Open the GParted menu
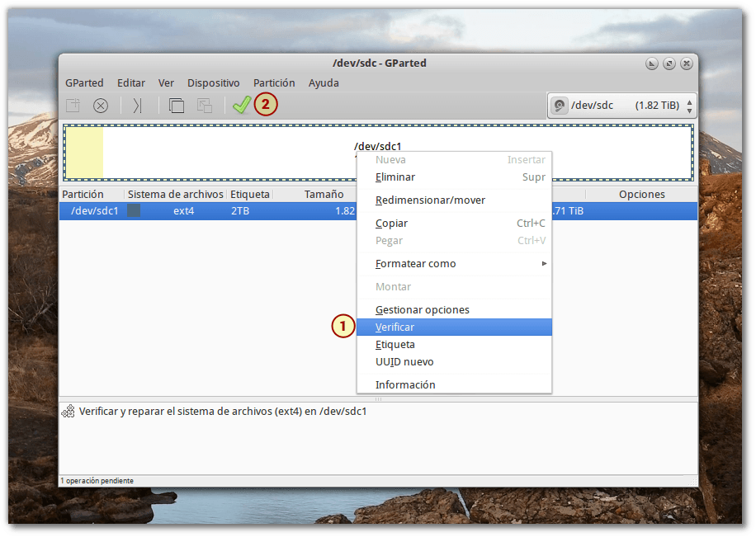 click(84, 82)
